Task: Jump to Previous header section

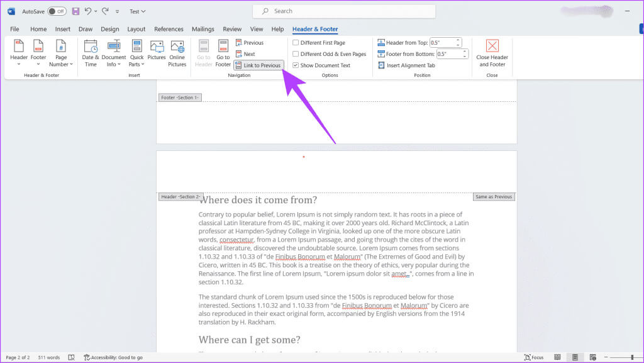Action: tap(249, 43)
